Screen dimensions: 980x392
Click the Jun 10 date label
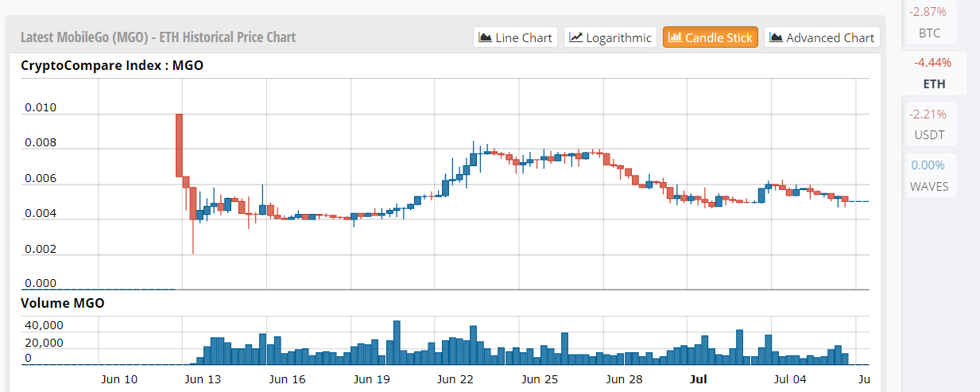click(119, 379)
